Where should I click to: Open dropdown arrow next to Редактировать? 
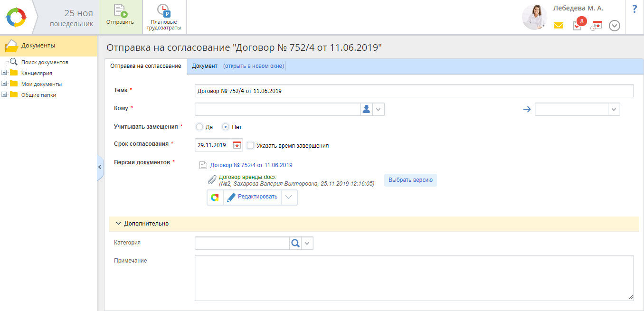[x=289, y=197]
